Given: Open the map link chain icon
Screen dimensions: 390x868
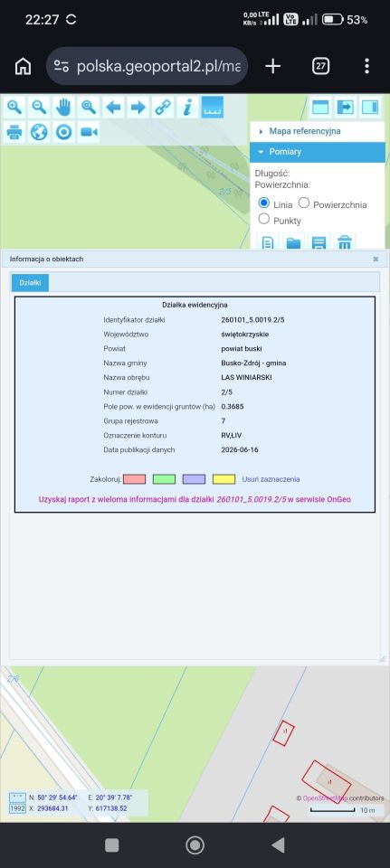Looking at the screenshot, I should pyautogui.click(x=163, y=107).
